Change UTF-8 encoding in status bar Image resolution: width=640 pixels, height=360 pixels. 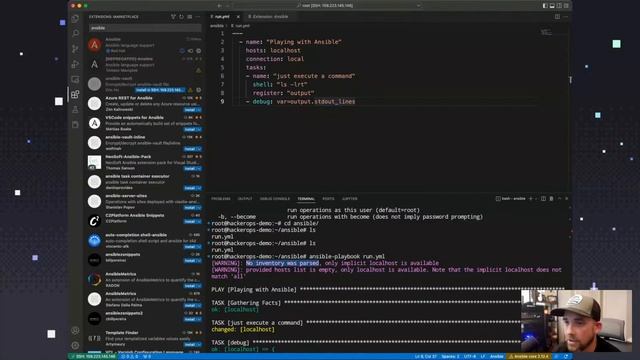[x=469, y=357]
